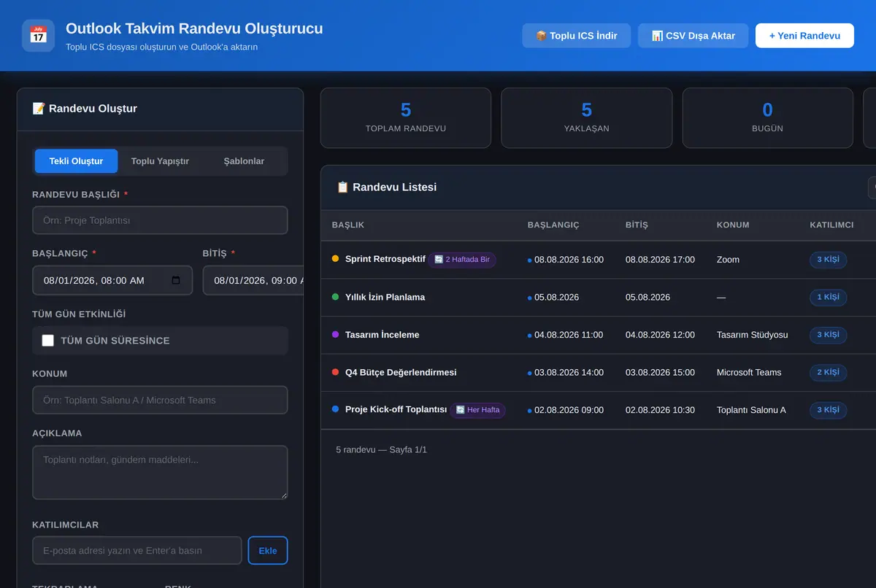Click Ekle to add a participant
Image resolution: width=876 pixels, height=588 pixels.
point(268,551)
